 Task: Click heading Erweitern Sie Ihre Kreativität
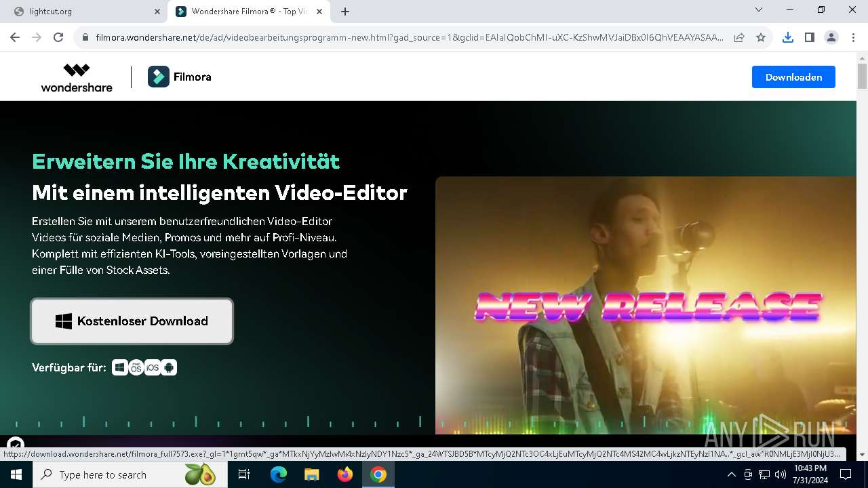tap(186, 161)
